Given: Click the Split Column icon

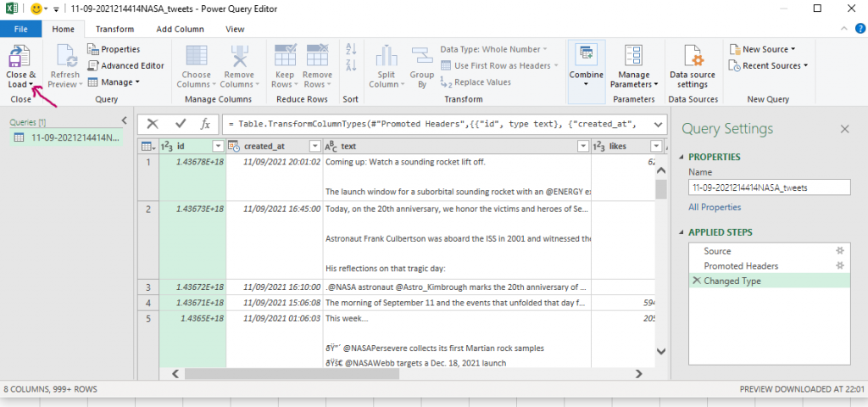Looking at the screenshot, I should [x=387, y=58].
